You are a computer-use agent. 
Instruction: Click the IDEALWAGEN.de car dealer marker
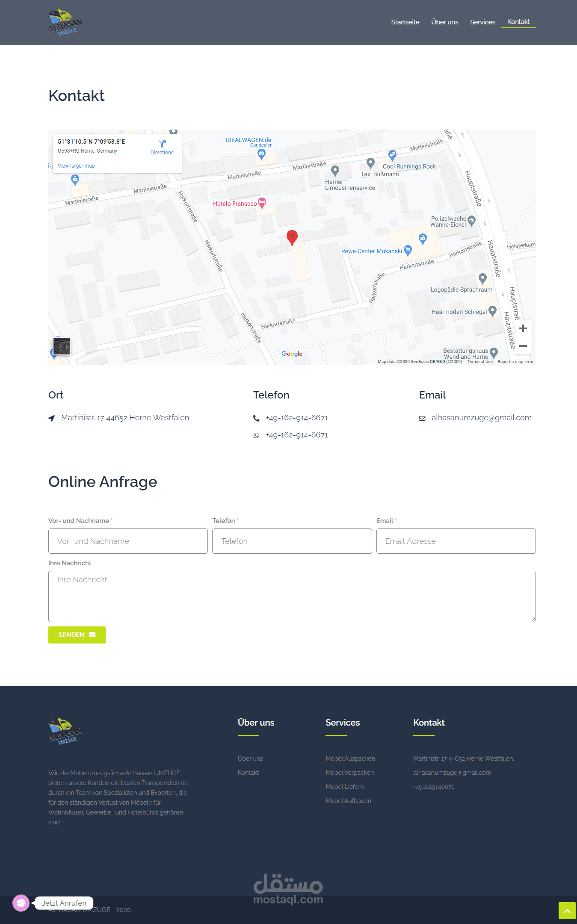coord(261,154)
